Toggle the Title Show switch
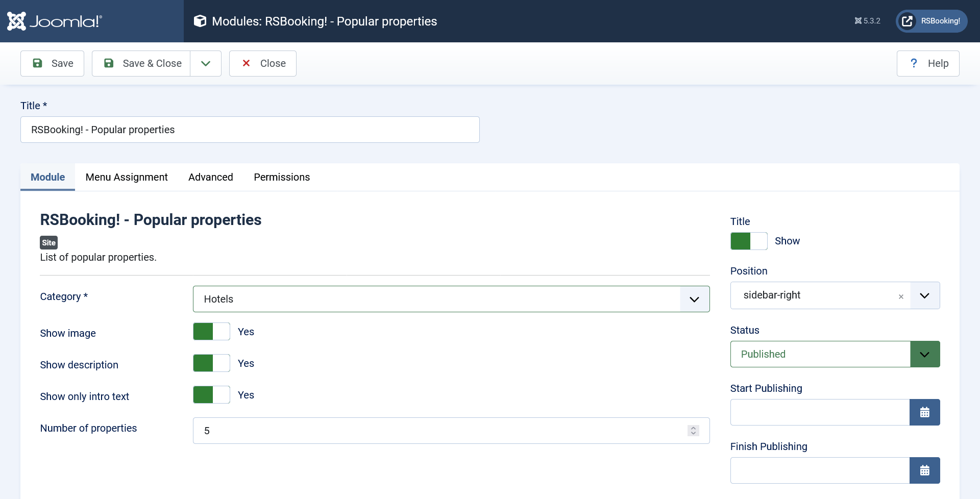 [x=749, y=241]
